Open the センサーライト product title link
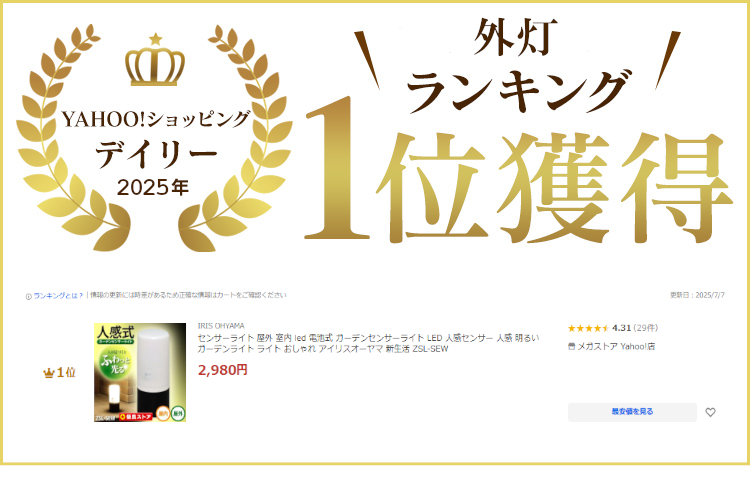 point(368,344)
